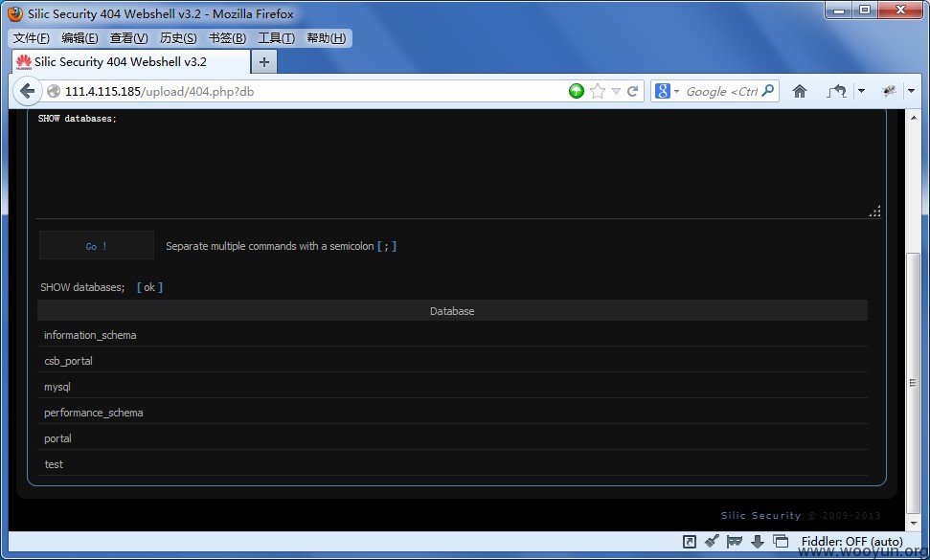Minimize the Firefox window
The width and height of the screenshot is (930, 560).
[x=839, y=11]
